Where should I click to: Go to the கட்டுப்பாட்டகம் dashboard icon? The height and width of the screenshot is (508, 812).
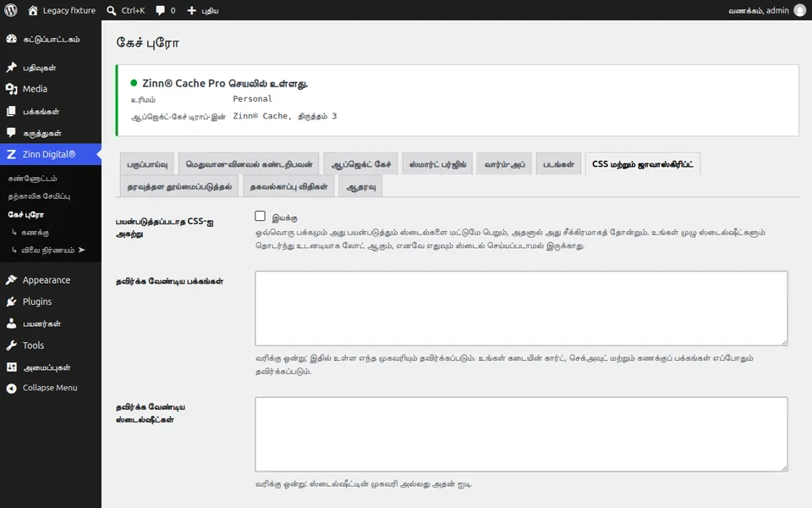tap(11, 39)
